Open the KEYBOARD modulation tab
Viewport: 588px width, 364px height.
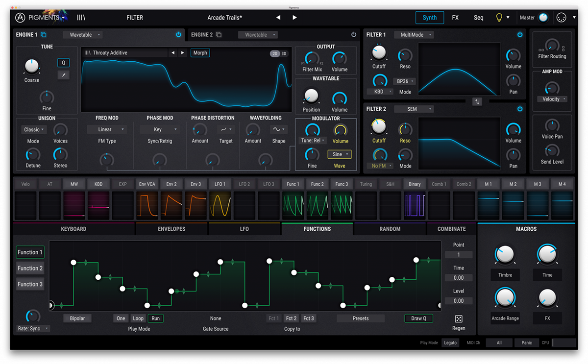click(x=73, y=229)
